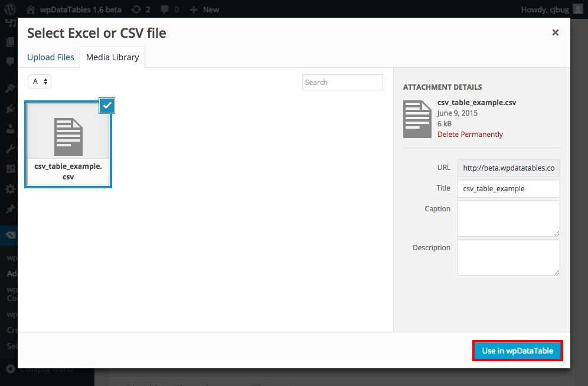Screen dimensions: 588x386
Task: Click the 6 kB file size text
Action: click(445, 124)
